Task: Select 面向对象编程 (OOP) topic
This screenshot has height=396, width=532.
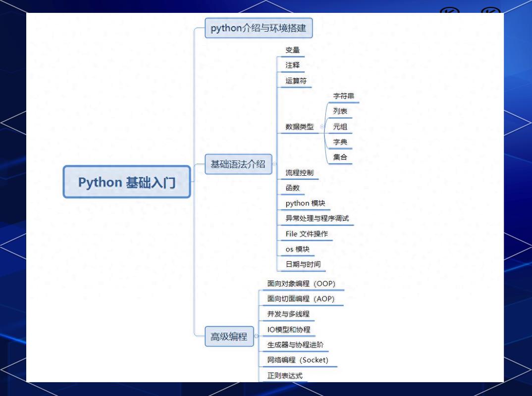Action: coord(301,284)
